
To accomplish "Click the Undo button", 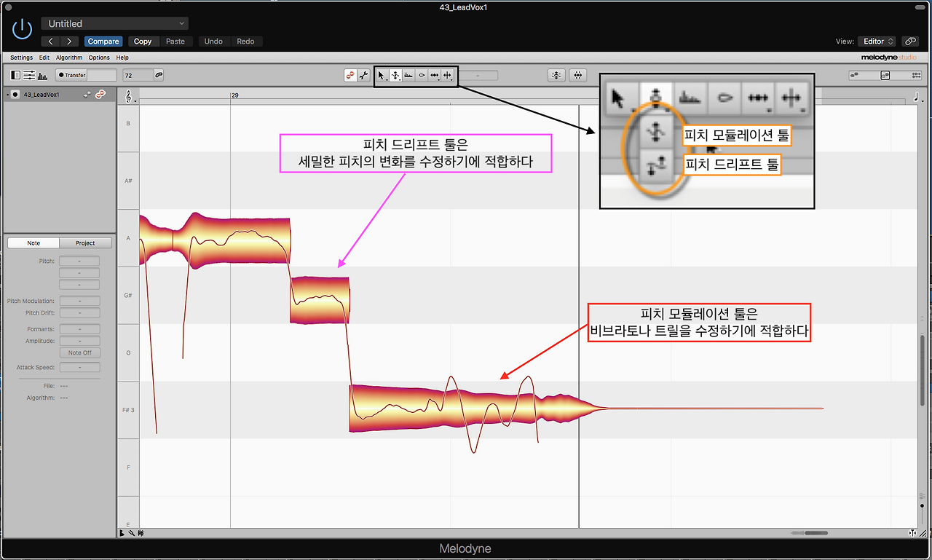I will (x=213, y=42).
